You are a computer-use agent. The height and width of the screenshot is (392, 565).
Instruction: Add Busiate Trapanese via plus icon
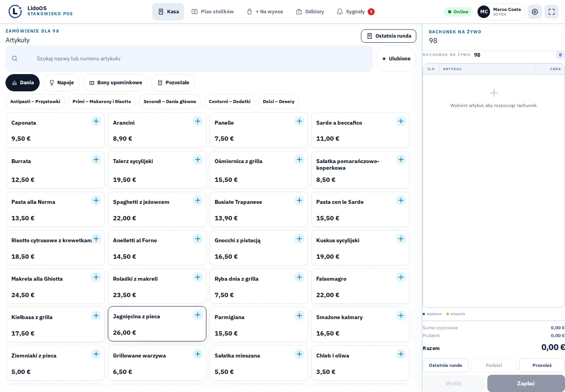tap(299, 200)
